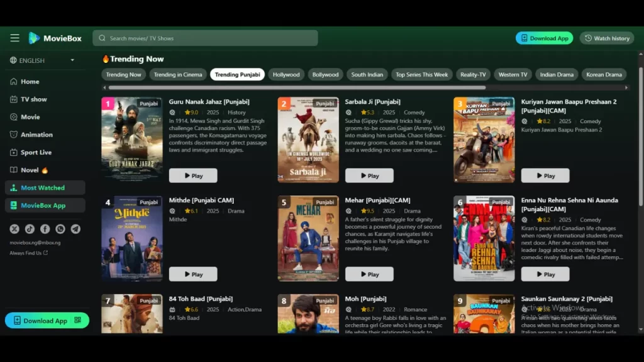Click the category tabs horizontal scrollbar
This screenshot has width=644, height=362.
pyautogui.click(x=297, y=87)
